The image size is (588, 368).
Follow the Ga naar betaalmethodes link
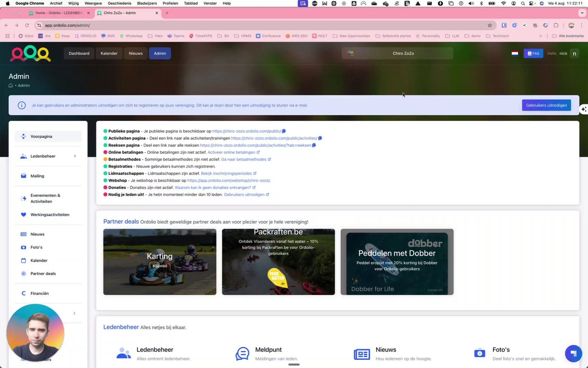pyautogui.click(x=246, y=159)
